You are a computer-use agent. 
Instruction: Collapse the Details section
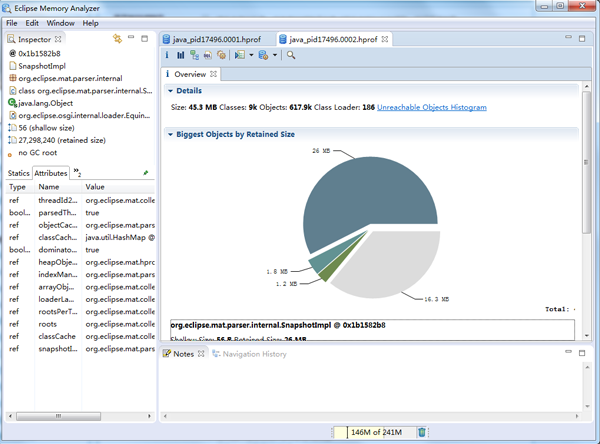[x=171, y=91]
